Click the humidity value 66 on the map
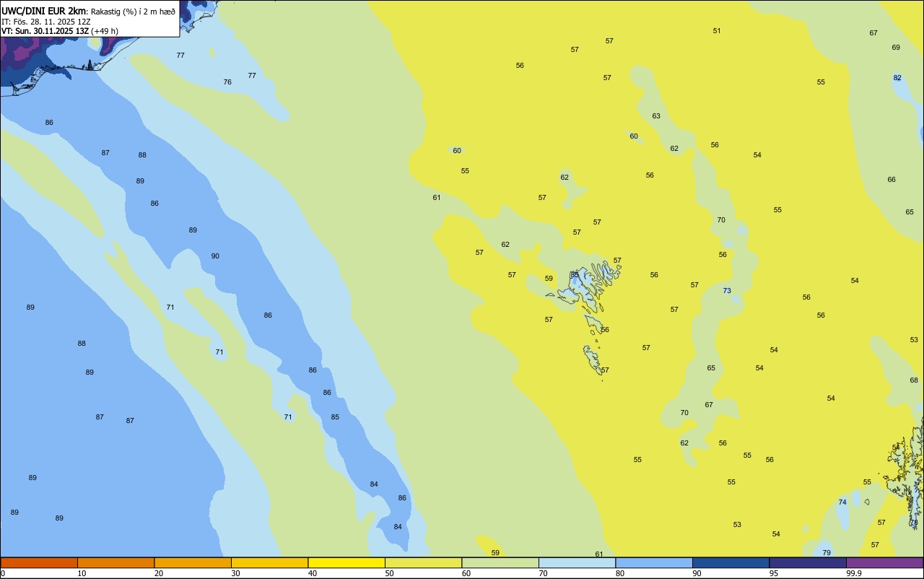Screen dimensions: 924x579 pos(892,180)
